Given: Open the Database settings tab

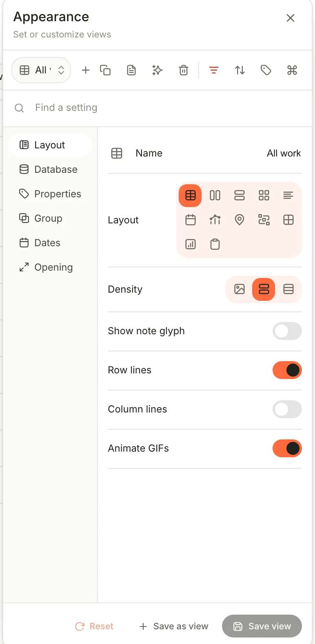Looking at the screenshot, I should pos(50,170).
